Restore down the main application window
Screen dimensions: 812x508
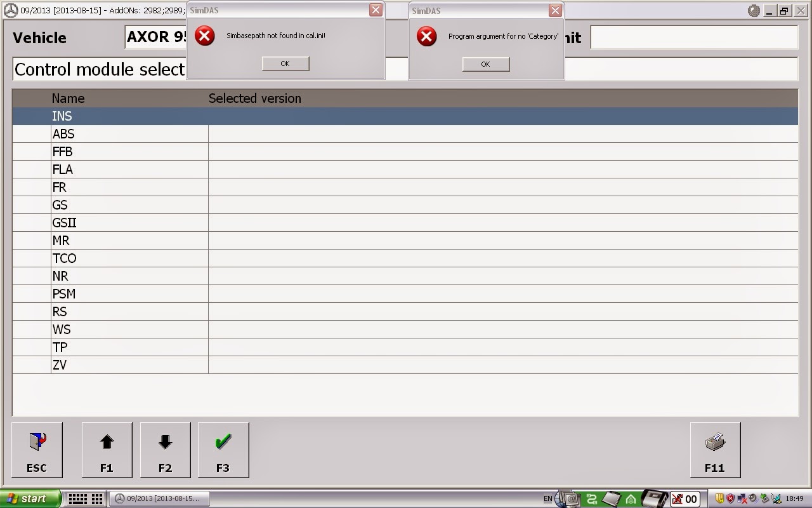[x=785, y=11]
